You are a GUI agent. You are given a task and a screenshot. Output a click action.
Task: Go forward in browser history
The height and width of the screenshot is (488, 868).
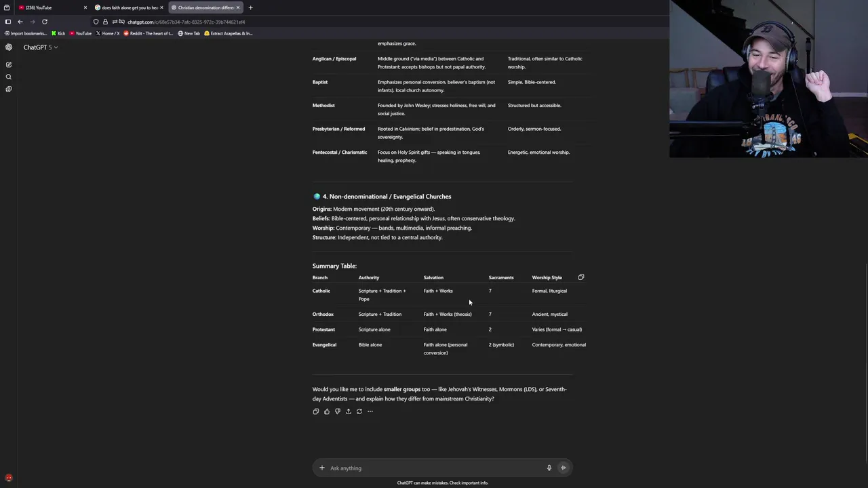click(33, 22)
